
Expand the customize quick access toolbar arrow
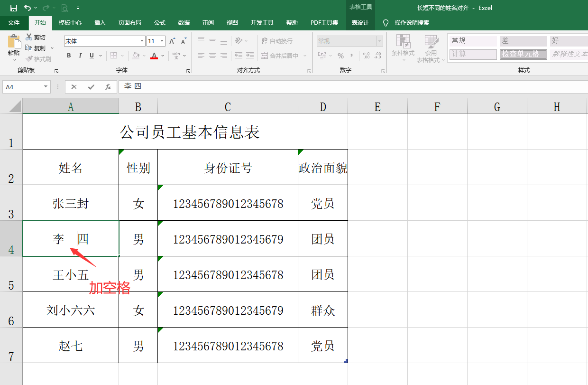78,8
